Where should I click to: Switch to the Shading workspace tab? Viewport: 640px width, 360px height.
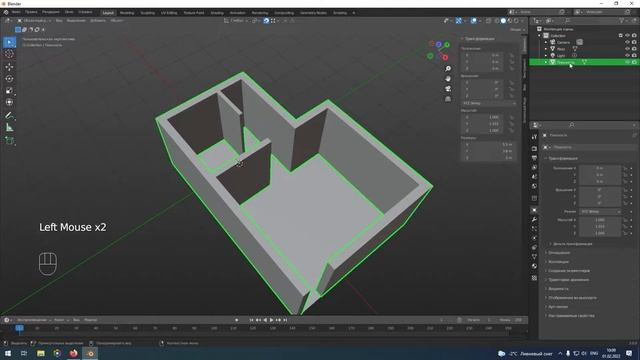[217, 13]
